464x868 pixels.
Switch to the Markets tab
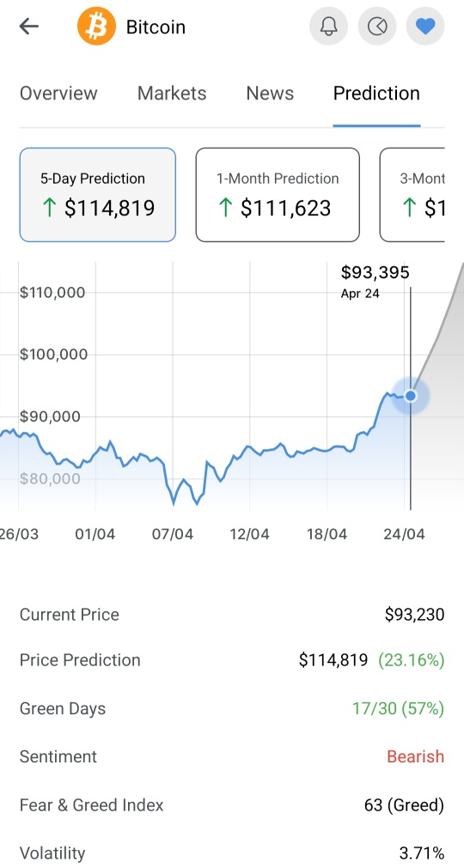coord(172,93)
